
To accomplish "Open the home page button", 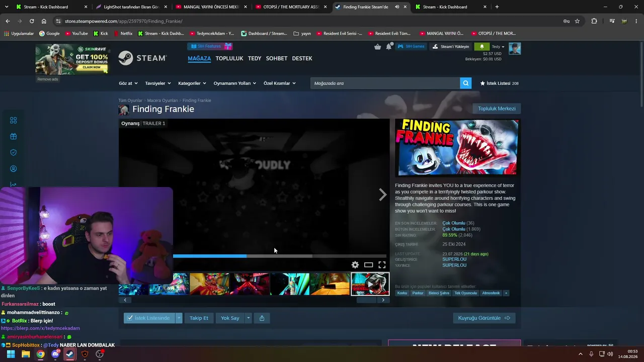I will (x=44, y=21).
